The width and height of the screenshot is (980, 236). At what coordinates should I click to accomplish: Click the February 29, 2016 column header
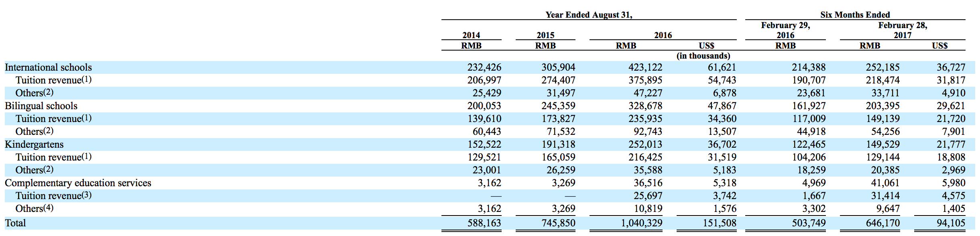785,30
